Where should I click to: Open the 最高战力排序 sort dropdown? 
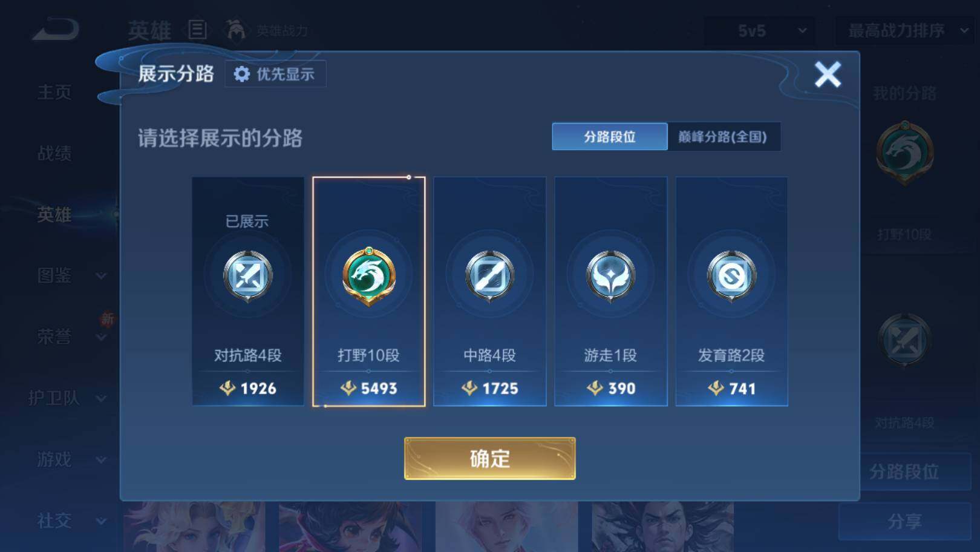pos(905,30)
